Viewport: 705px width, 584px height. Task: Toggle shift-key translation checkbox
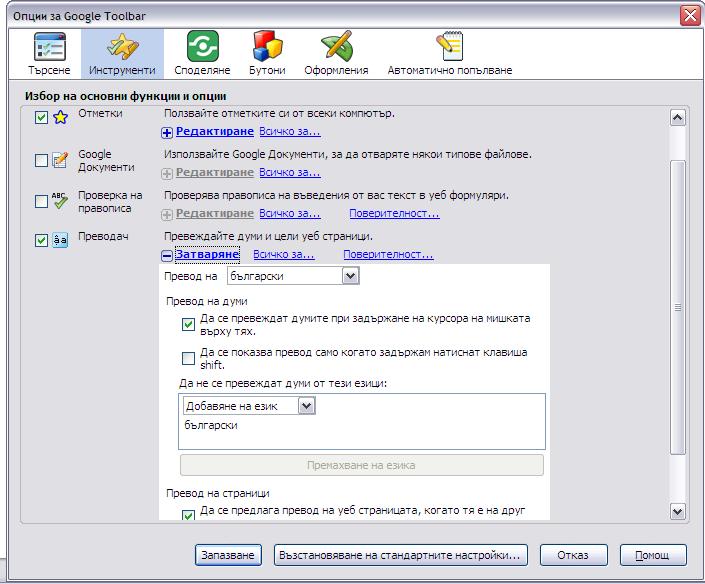coord(188,358)
